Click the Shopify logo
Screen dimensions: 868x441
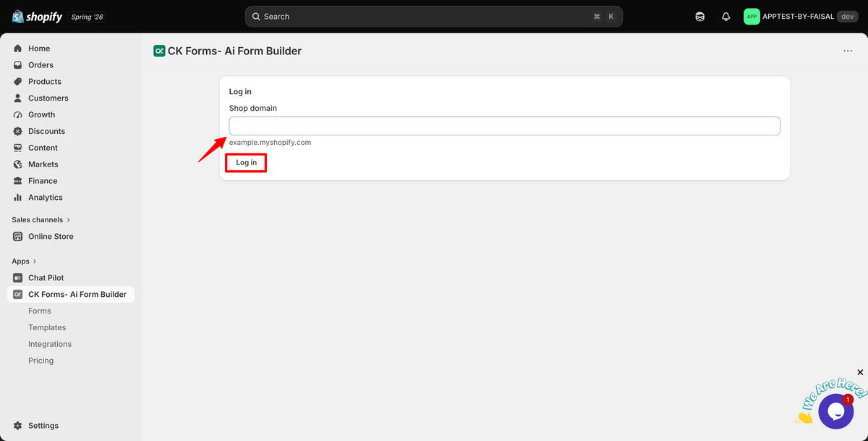38,16
